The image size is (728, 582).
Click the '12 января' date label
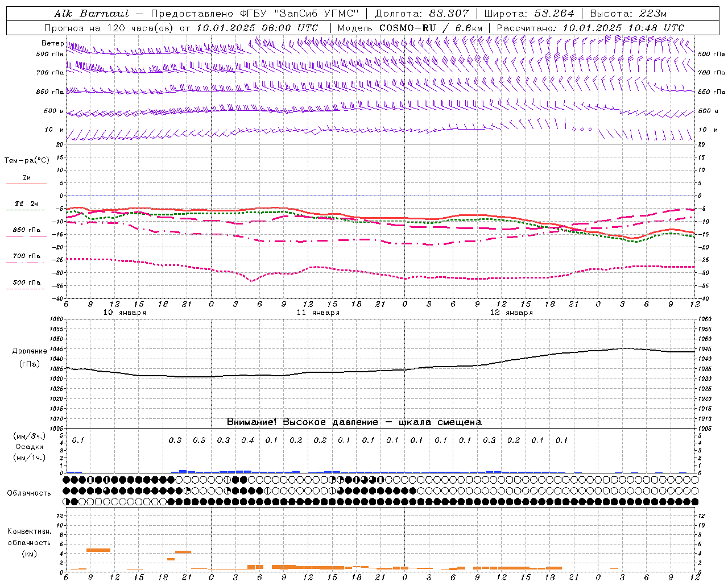[511, 313]
